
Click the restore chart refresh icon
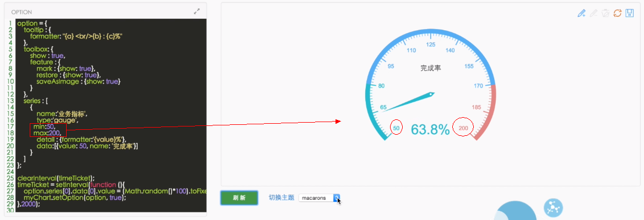pyautogui.click(x=617, y=13)
